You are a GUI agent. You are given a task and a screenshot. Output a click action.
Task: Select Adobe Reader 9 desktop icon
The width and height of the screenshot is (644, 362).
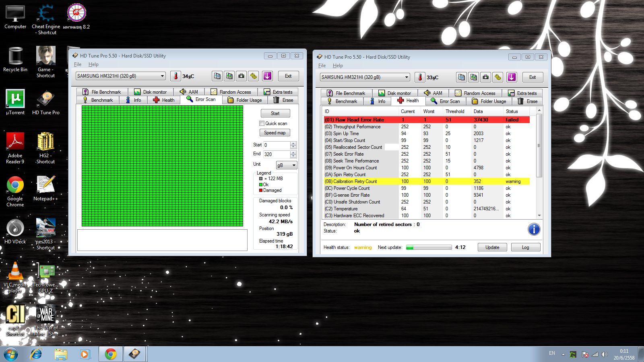point(15,148)
